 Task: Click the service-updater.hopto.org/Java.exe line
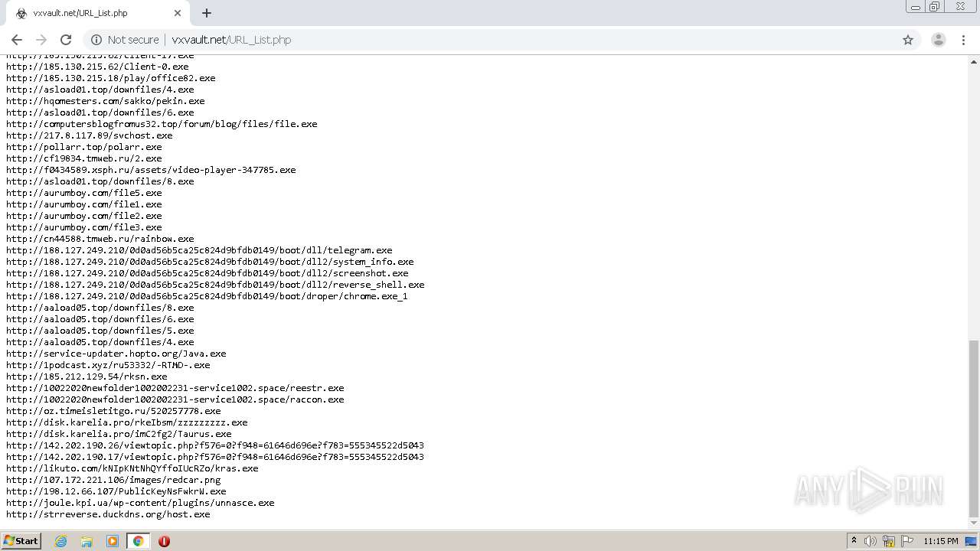[116, 354]
